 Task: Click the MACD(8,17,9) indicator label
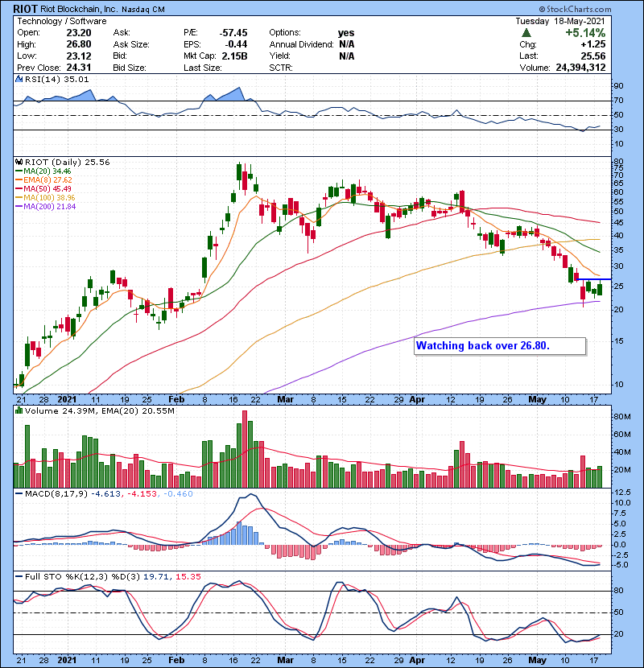[x=56, y=494]
